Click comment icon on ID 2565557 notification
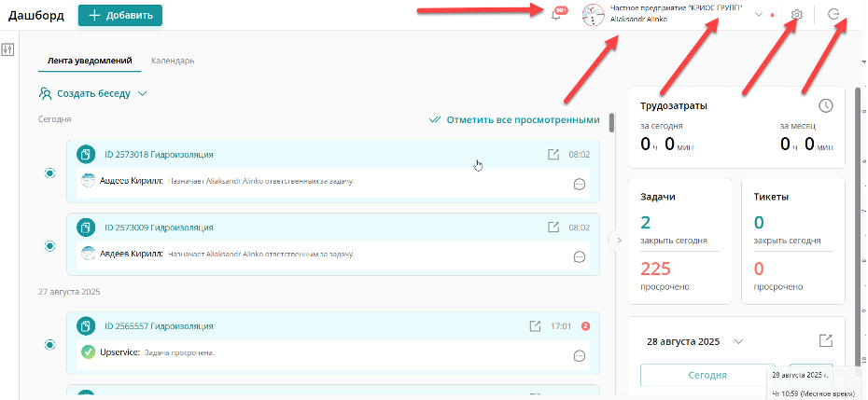This screenshot has height=400, width=868. coord(579,355)
